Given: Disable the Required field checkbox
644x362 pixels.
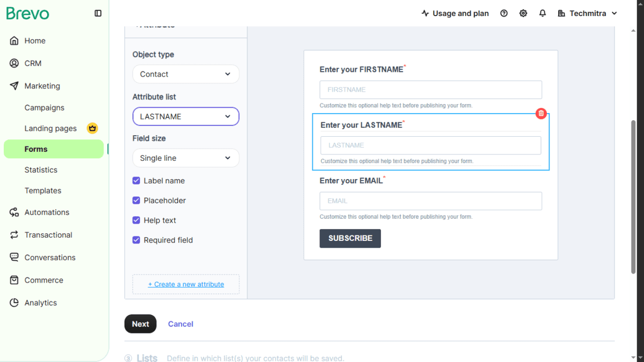Looking at the screenshot, I should point(136,240).
